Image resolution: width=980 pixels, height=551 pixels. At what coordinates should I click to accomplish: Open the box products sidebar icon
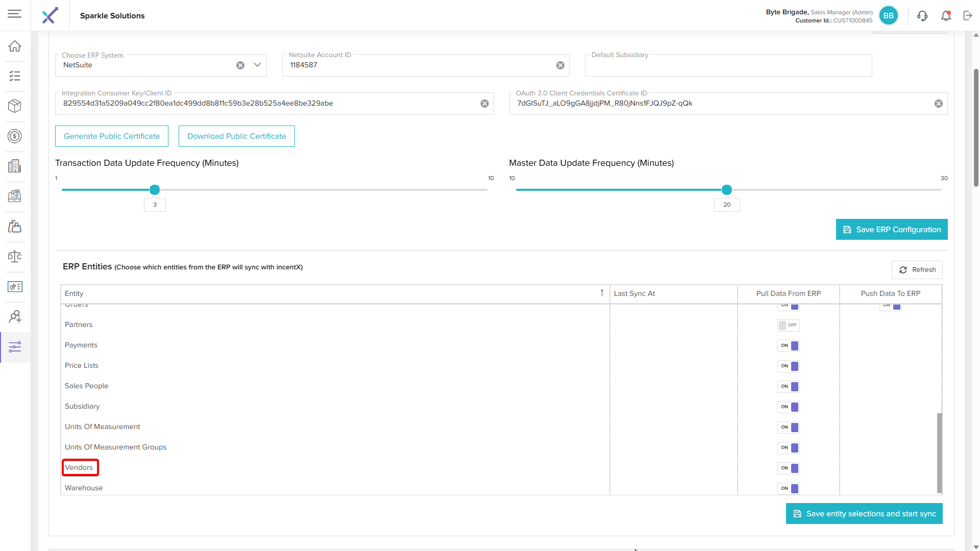15,106
